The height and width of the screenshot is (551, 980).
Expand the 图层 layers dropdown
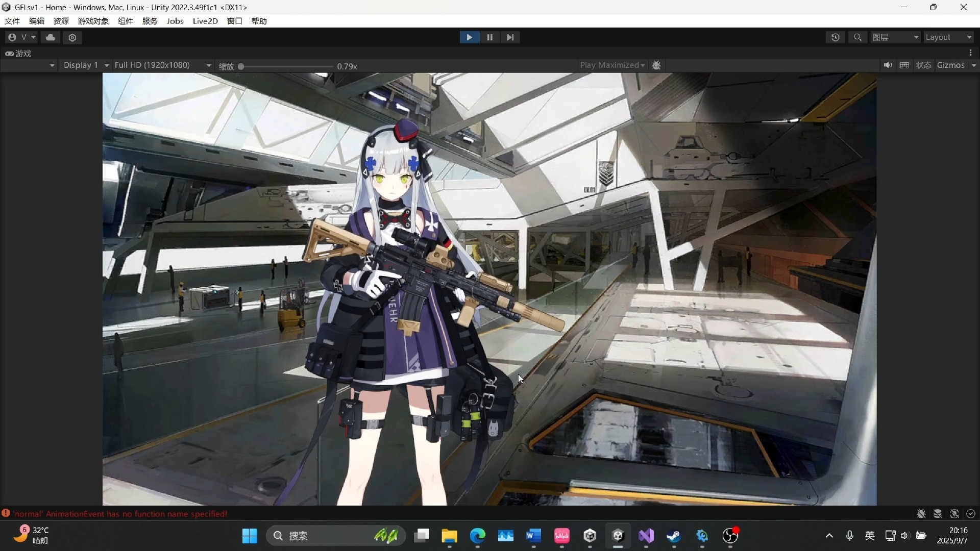(896, 37)
